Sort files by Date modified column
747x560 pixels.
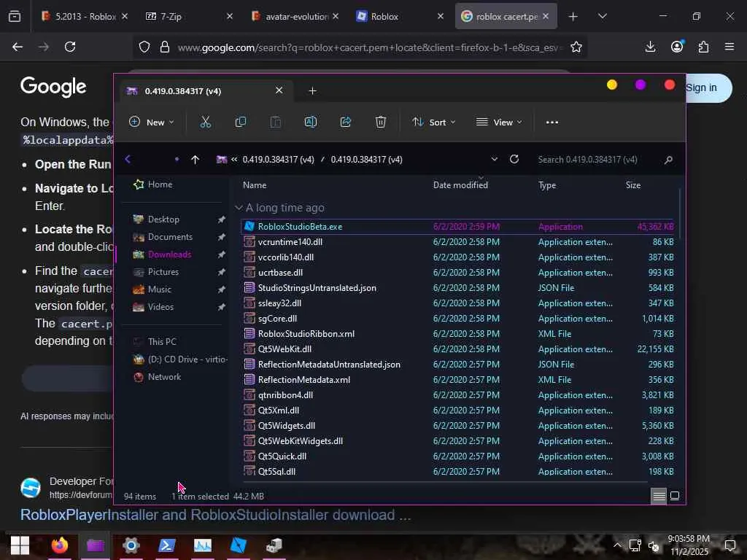pos(460,185)
